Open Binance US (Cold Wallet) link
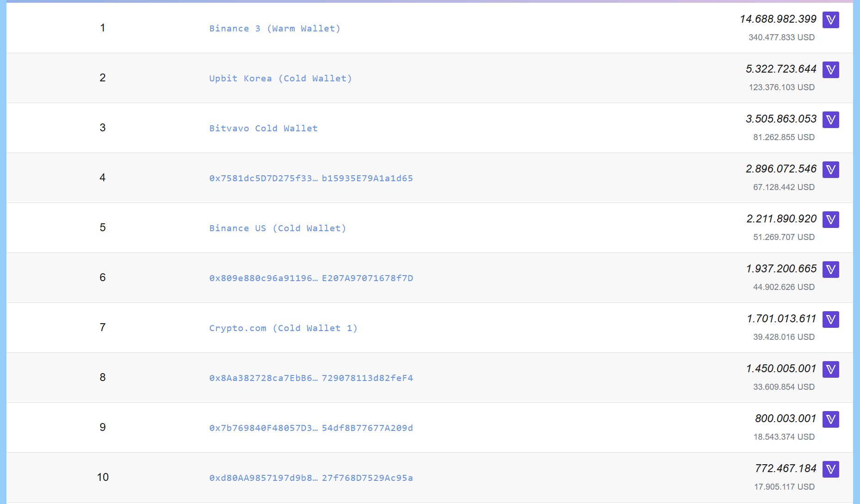Screen dimensions: 860x504 (x=278, y=228)
